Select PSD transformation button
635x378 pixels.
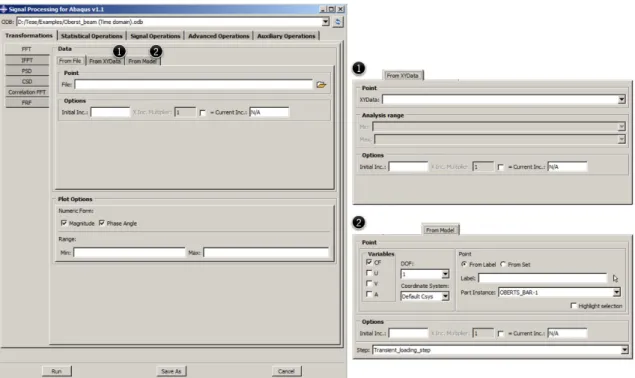(x=27, y=71)
